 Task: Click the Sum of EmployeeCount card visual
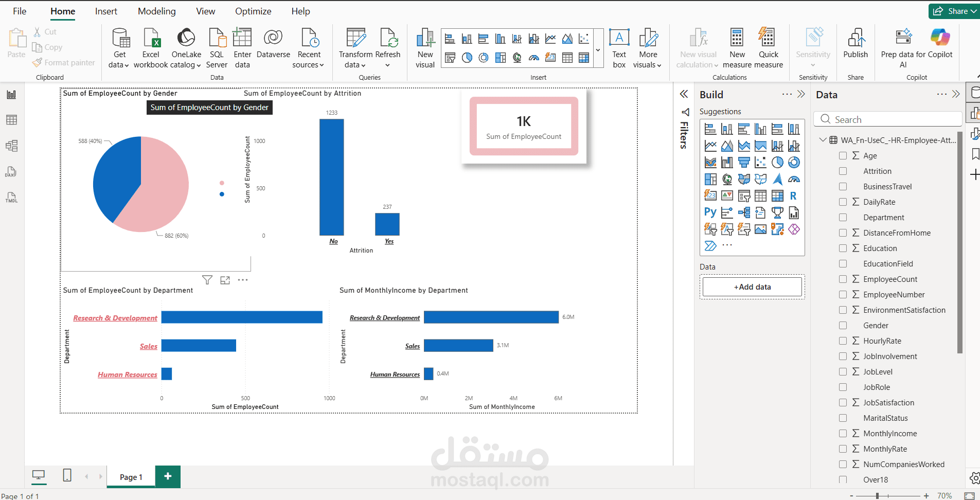tap(524, 126)
